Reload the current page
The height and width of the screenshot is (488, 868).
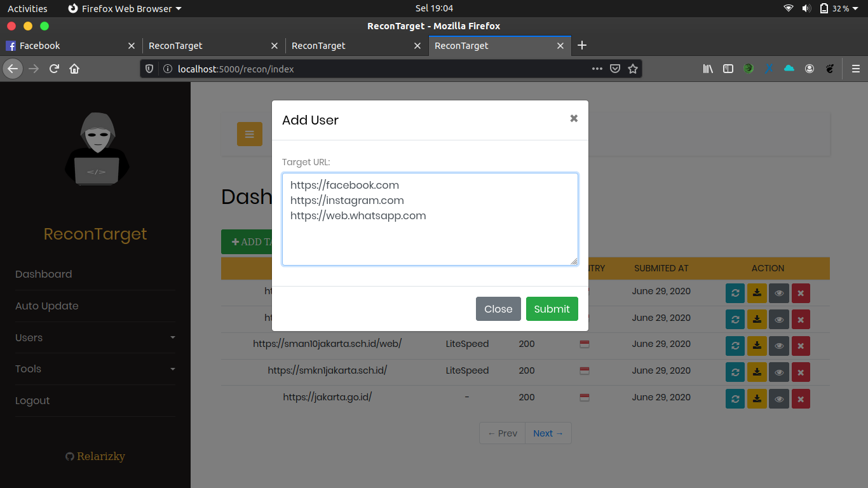click(x=54, y=69)
